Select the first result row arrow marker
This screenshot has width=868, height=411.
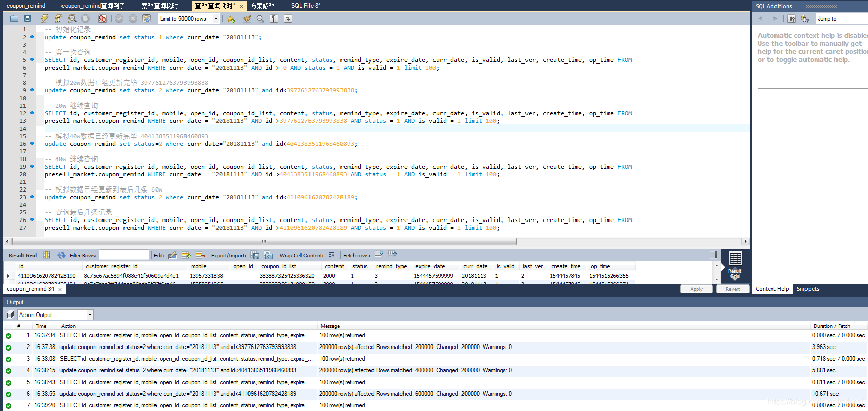tap(8, 276)
